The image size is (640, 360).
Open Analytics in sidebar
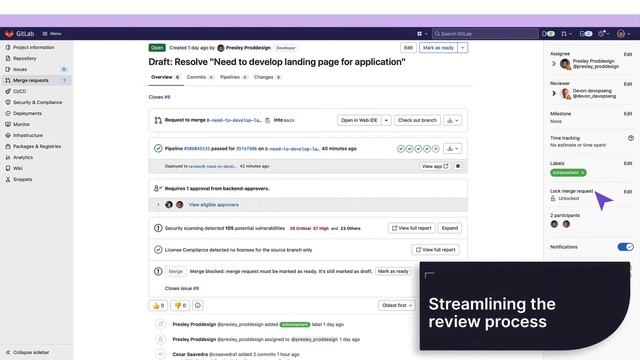pyautogui.click(x=23, y=158)
